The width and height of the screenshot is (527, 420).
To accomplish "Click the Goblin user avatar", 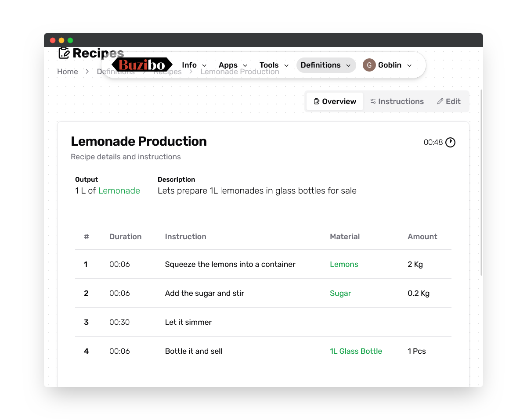I will point(369,65).
